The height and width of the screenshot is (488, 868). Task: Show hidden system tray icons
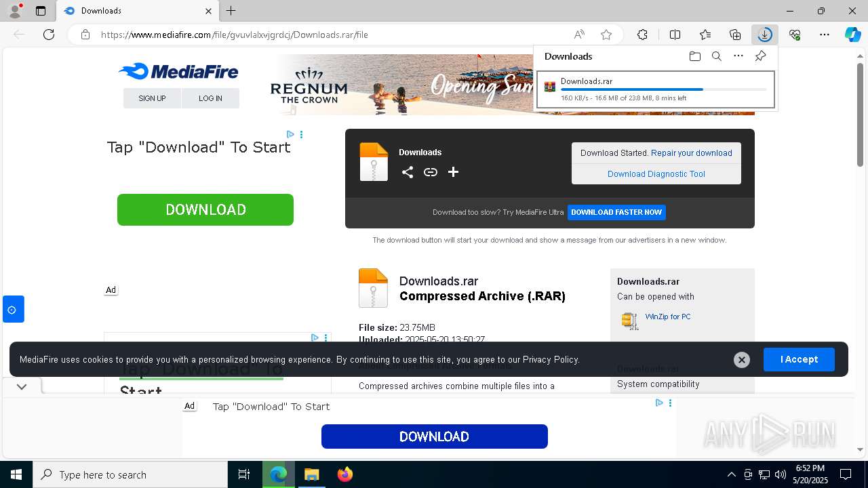click(x=731, y=474)
